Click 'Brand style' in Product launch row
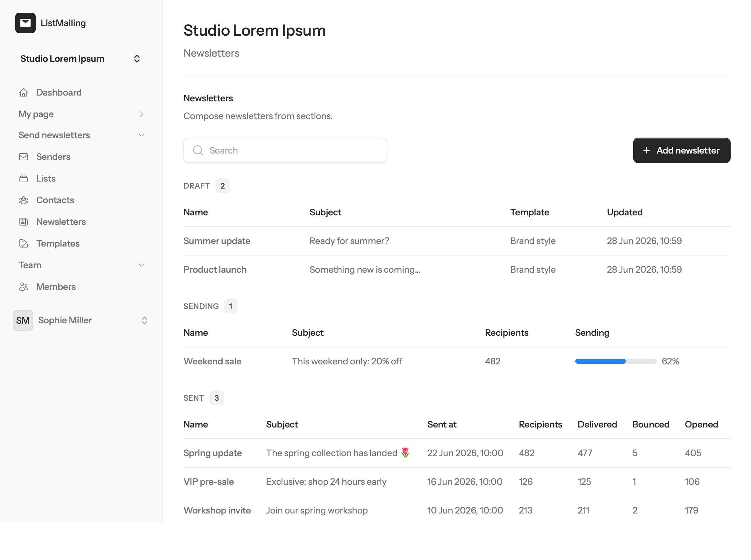The width and height of the screenshot is (751, 560). [x=533, y=270]
